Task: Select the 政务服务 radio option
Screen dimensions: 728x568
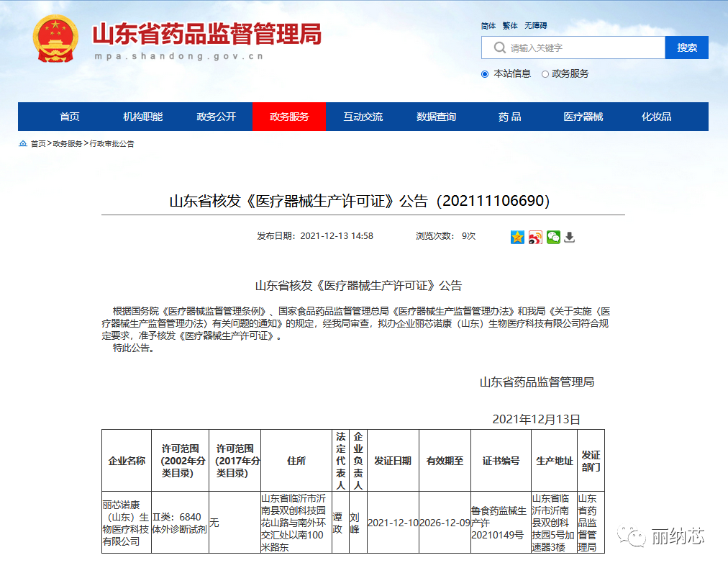Action: 546,73
